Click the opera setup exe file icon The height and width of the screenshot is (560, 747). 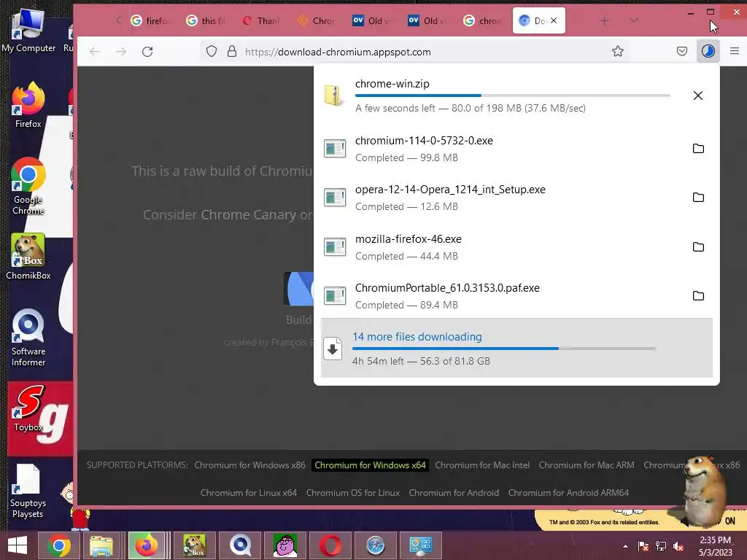click(334, 198)
